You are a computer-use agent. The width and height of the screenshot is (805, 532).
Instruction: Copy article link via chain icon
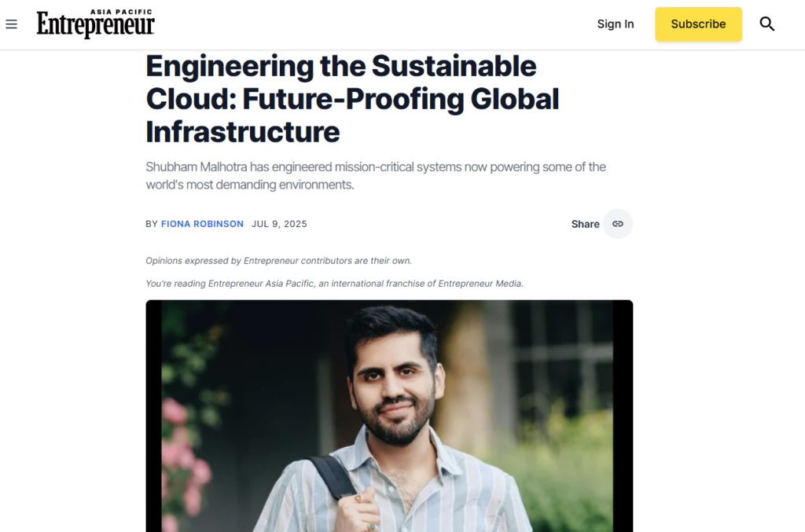pos(618,224)
